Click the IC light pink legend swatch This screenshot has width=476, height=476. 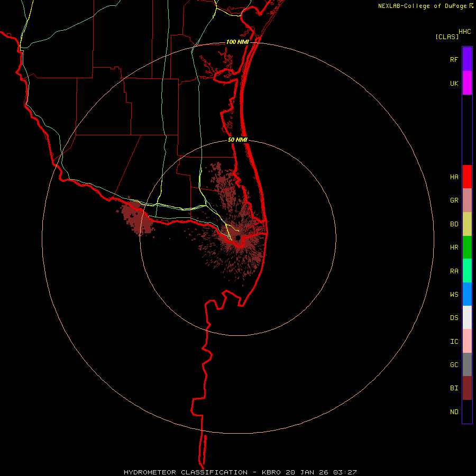pos(467,341)
